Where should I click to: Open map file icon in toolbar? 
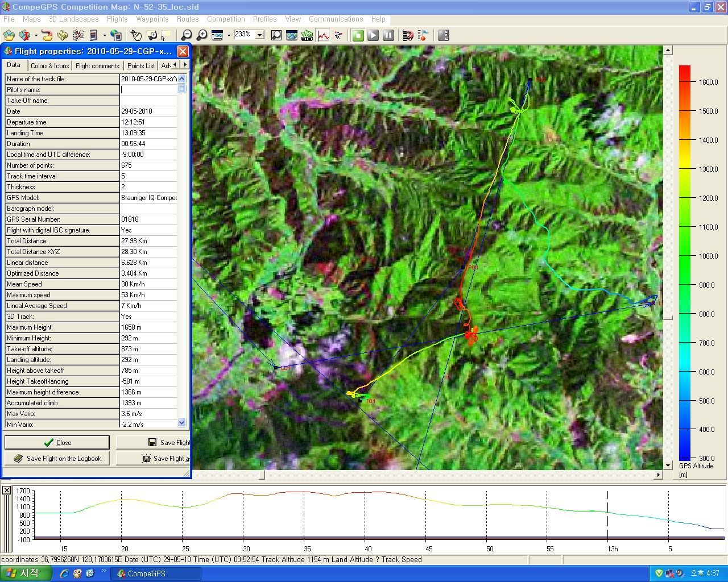pos(10,35)
